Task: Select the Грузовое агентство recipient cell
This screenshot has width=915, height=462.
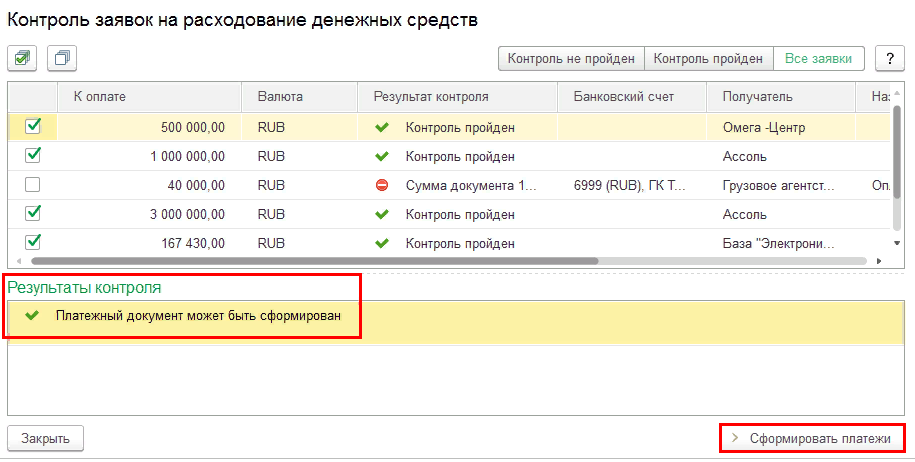Action: tap(780, 185)
